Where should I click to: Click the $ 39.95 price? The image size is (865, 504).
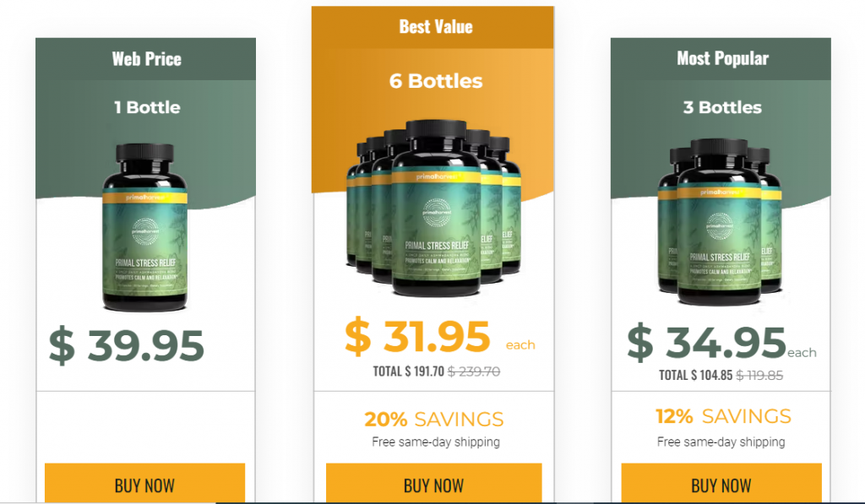(127, 346)
